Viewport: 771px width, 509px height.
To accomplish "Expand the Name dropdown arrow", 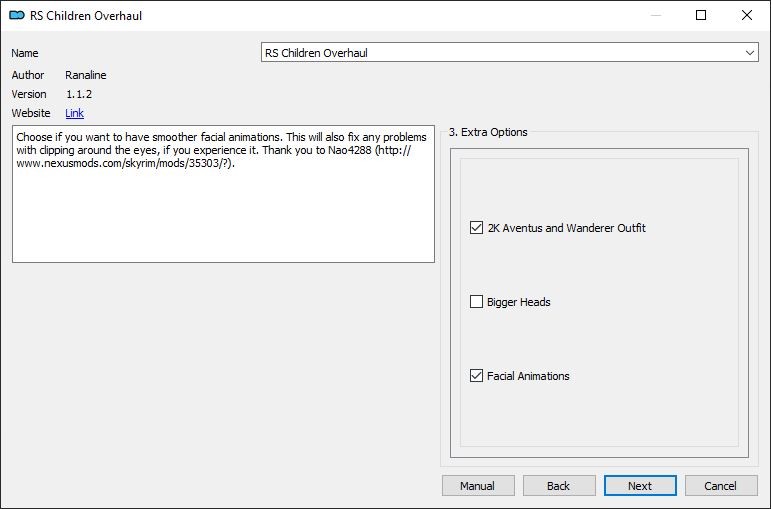I will 749,53.
